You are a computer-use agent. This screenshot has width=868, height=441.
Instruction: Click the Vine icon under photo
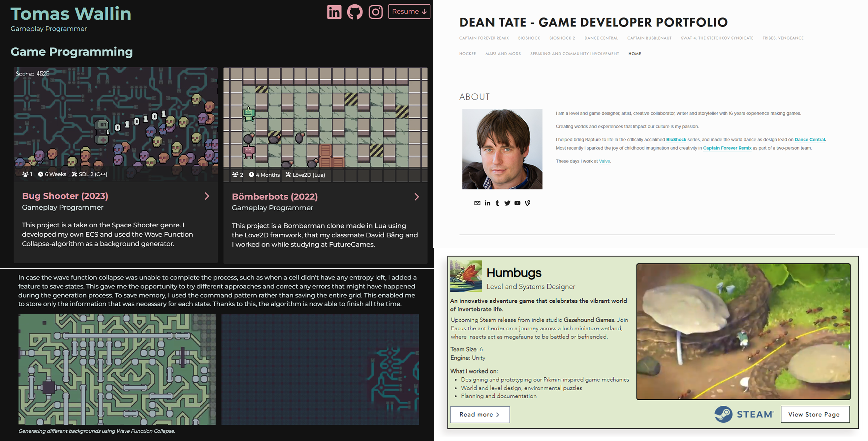(x=527, y=203)
